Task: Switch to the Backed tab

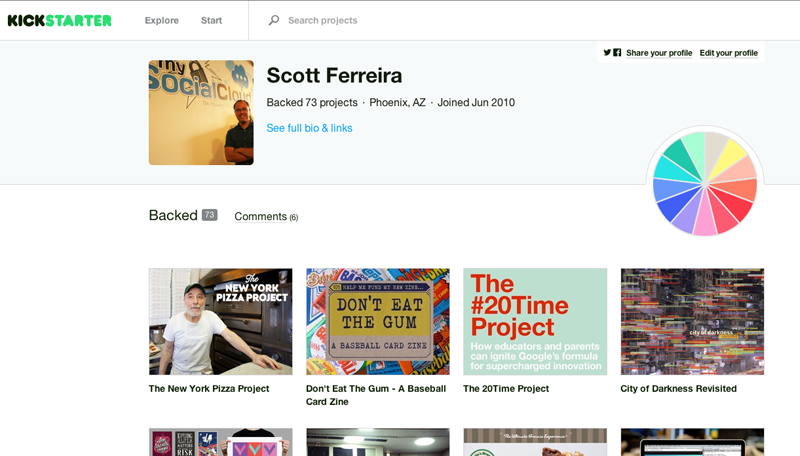Action: (x=173, y=215)
